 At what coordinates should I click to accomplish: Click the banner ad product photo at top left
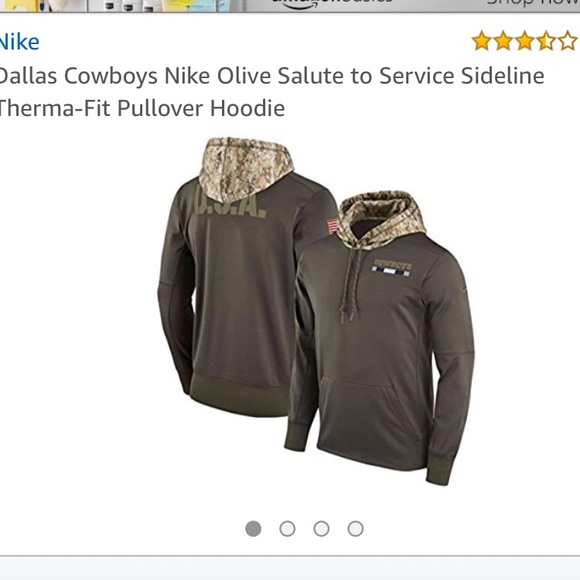(118, 5)
